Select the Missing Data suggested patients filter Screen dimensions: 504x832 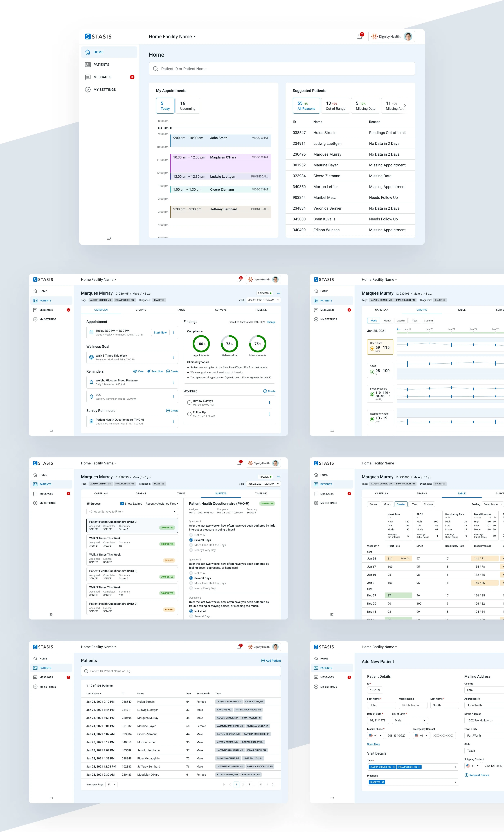point(365,106)
